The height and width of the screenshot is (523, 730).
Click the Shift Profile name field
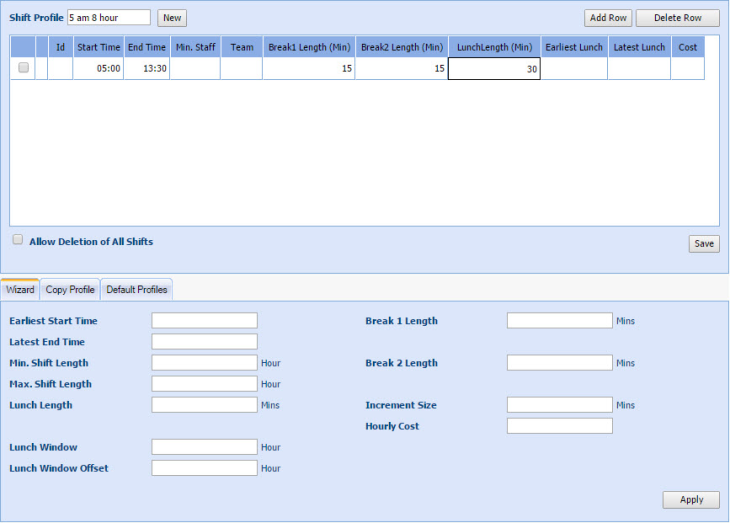[109, 18]
